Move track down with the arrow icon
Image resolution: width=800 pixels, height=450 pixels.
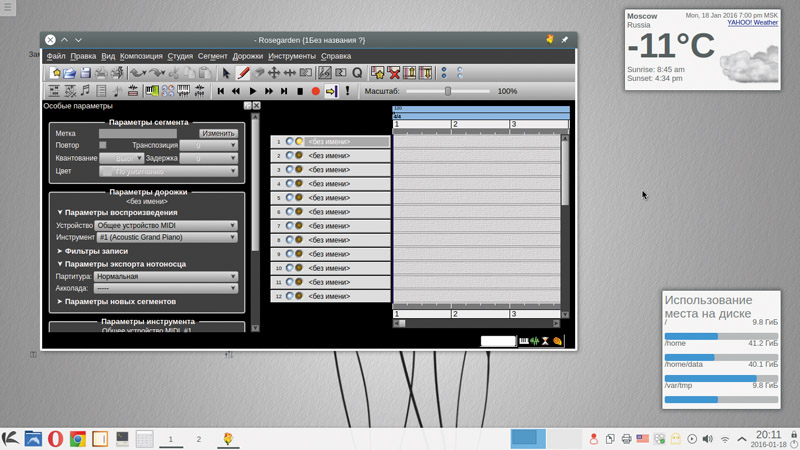coord(425,73)
